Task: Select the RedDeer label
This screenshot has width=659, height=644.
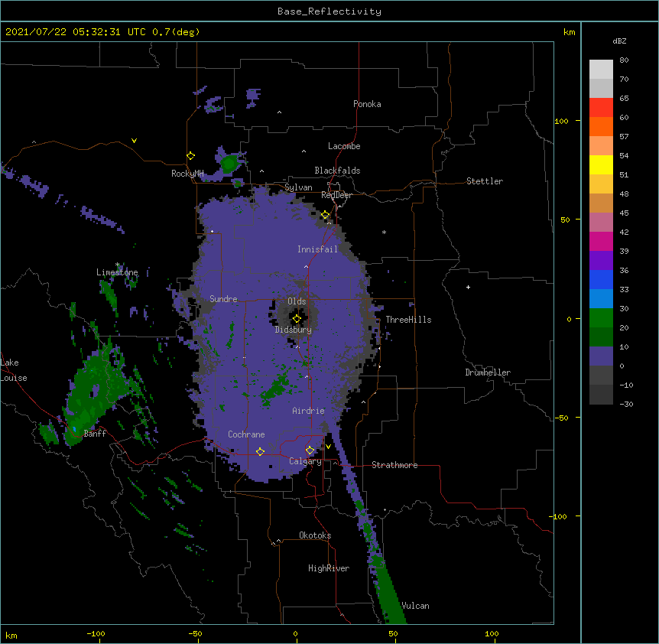Action: click(336, 195)
